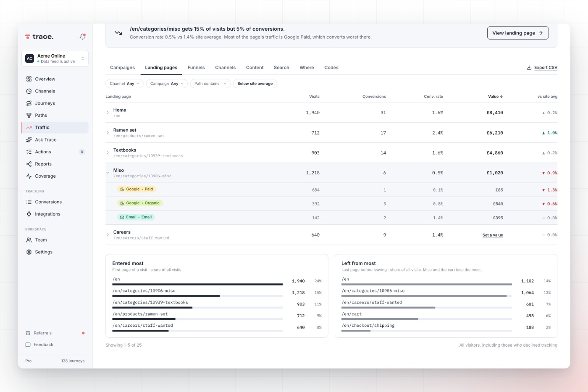Screen dimensions: 588x392
Task: Click the View landing page button
Action: [x=518, y=33]
